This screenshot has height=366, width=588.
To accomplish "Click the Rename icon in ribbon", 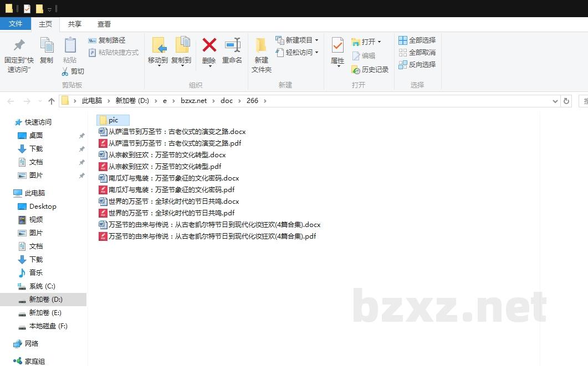I will point(232,45).
